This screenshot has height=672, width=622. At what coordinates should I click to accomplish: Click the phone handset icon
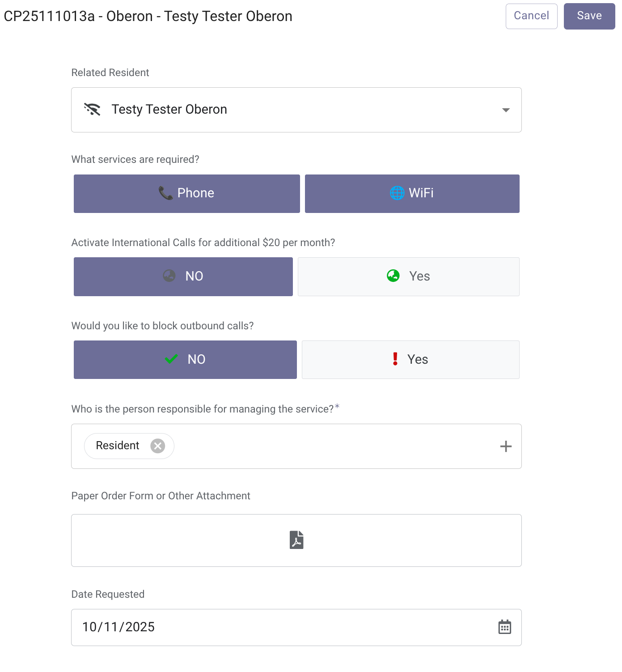pos(165,193)
